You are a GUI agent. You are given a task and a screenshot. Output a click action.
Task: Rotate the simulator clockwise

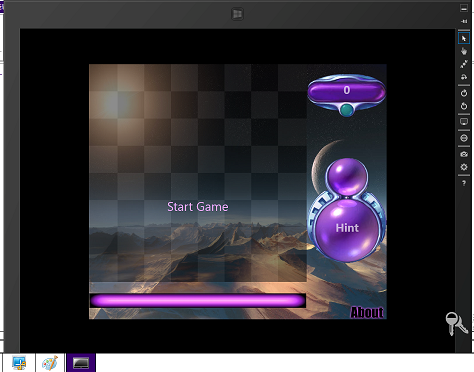pyautogui.click(x=464, y=93)
